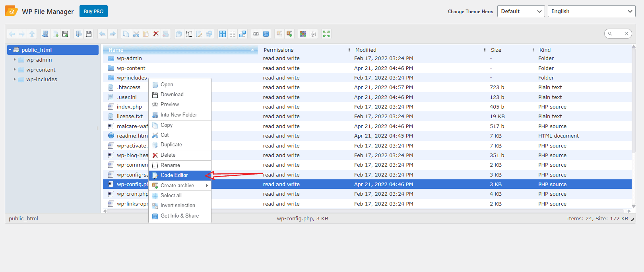This screenshot has height=272, width=644.
Task: Click the green fullscreen arrows icon
Action: [326, 34]
